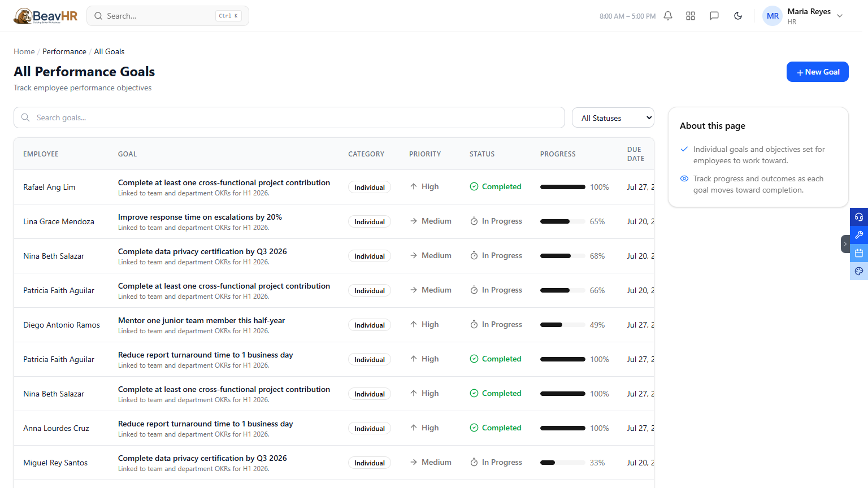This screenshot has width=868, height=488.
Task: Open the apps grid icon
Action: click(x=691, y=16)
